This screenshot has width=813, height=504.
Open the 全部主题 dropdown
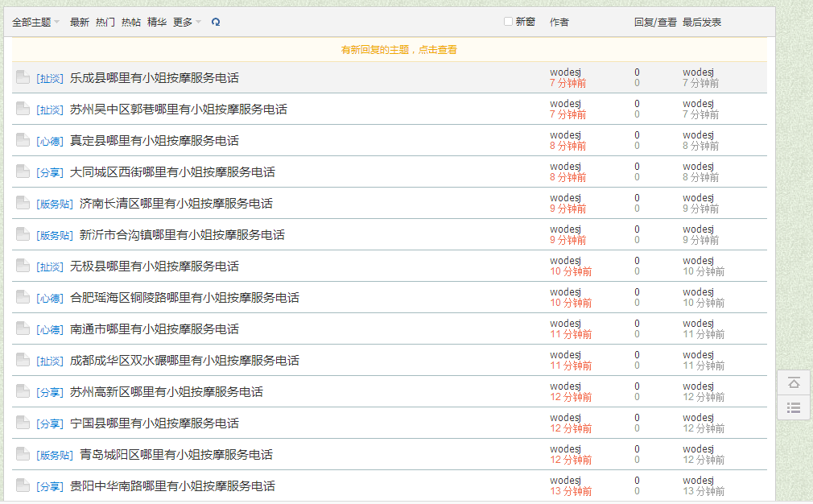tap(35, 23)
